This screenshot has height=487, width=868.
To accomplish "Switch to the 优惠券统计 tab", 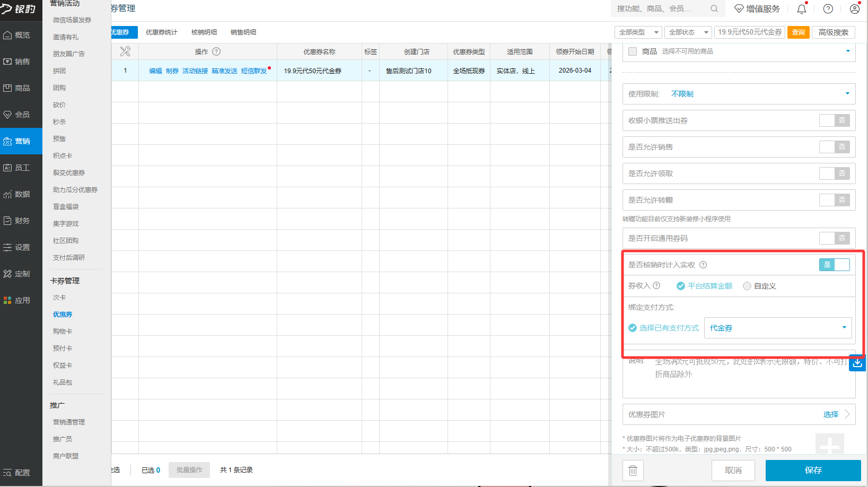I will [x=162, y=32].
